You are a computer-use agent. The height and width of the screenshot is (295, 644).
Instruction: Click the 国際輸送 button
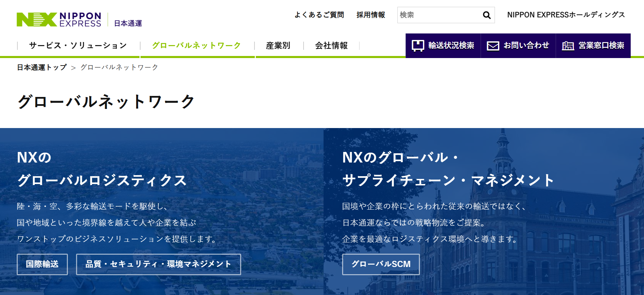[42, 264]
